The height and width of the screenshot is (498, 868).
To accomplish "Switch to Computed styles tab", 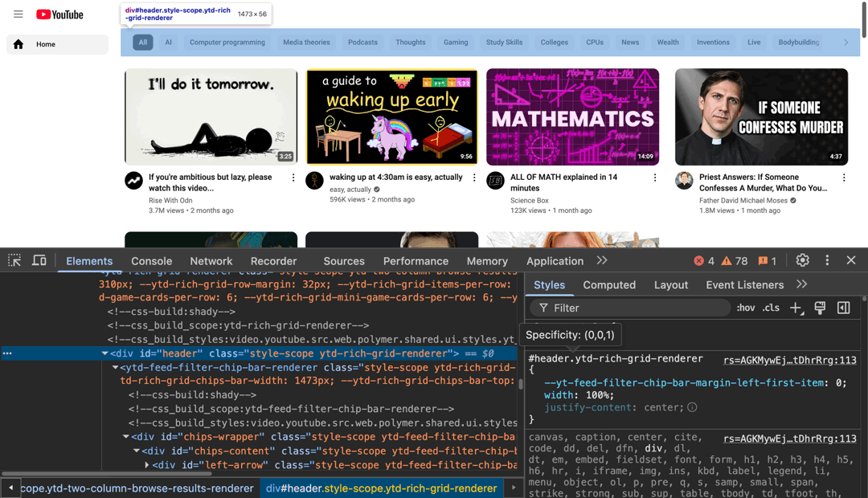I will coord(609,285).
